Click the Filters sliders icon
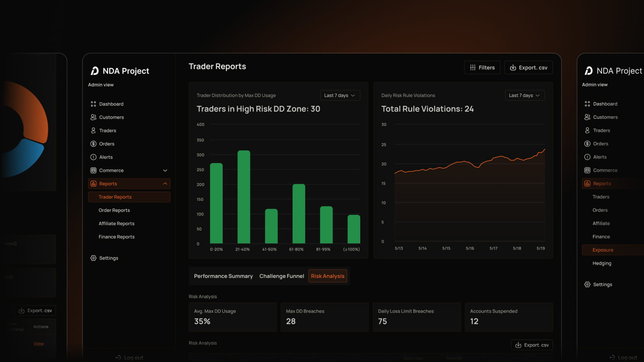Image resolution: width=644 pixels, height=362 pixels. click(x=473, y=68)
